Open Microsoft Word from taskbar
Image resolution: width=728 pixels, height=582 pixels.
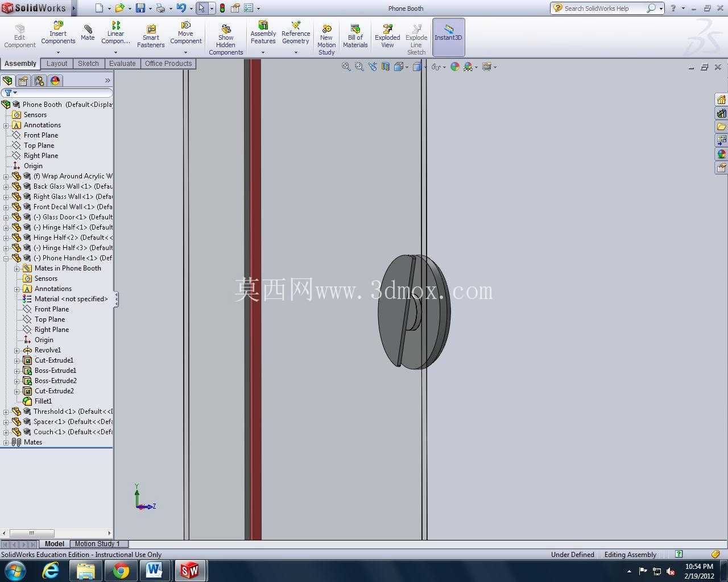tap(154, 570)
